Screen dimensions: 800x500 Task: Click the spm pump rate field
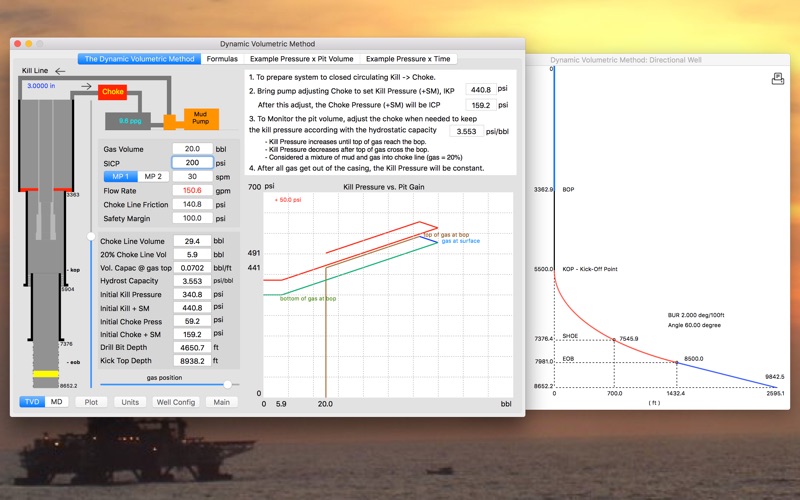(x=192, y=177)
